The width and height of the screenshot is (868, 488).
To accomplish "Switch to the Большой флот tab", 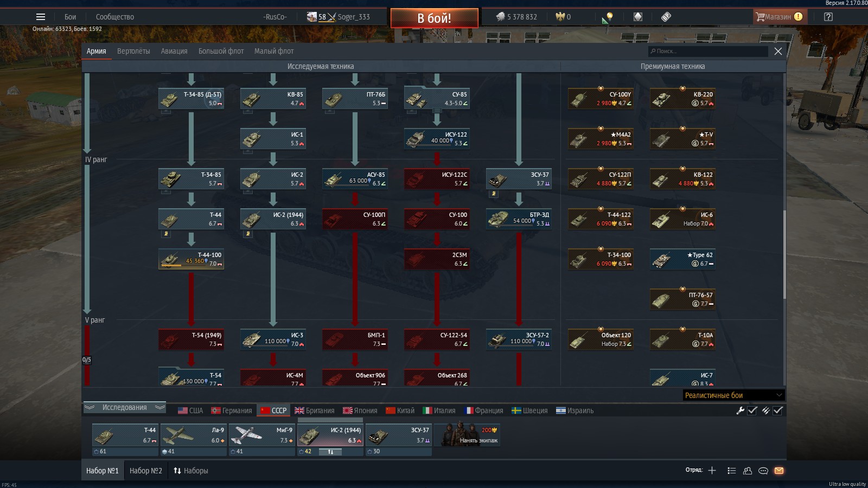I will point(221,51).
